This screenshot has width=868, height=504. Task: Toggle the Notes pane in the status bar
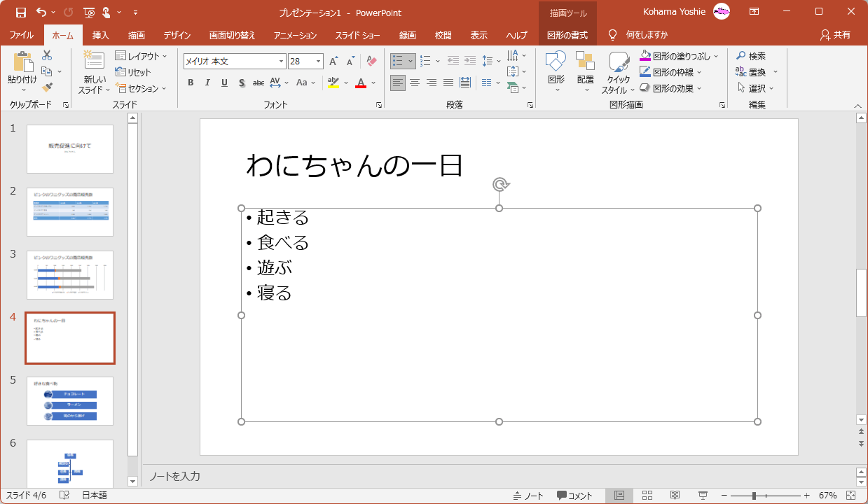click(528, 496)
